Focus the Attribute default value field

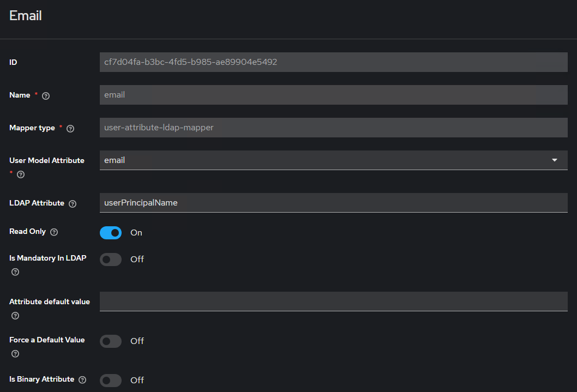(333, 301)
